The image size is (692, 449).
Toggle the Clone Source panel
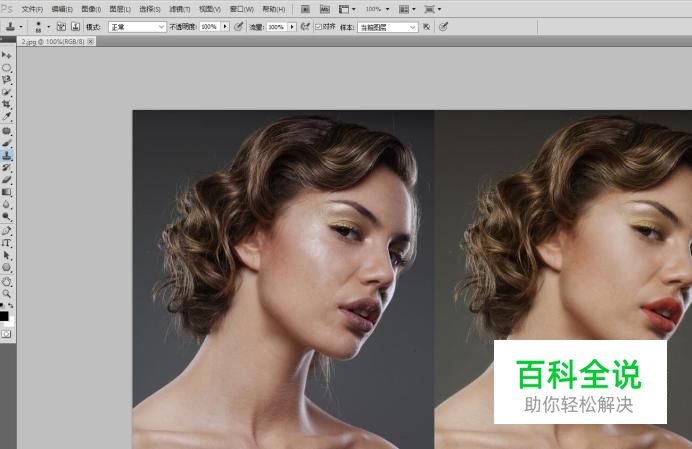[x=75, y=27]
